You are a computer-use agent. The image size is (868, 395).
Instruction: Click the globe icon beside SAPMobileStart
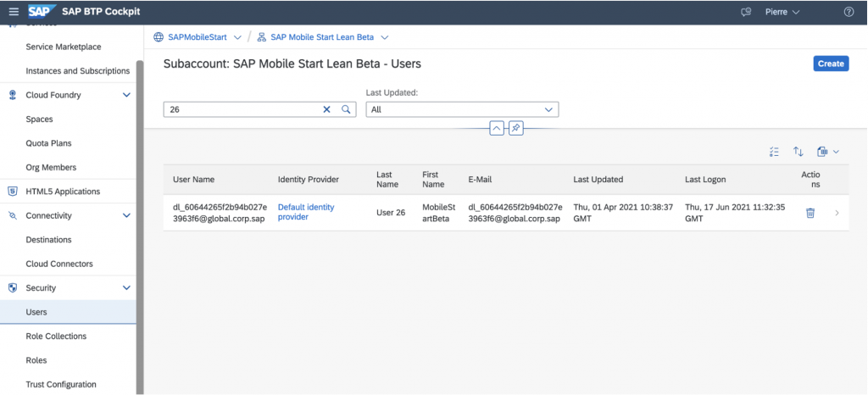tap(159, 37)
